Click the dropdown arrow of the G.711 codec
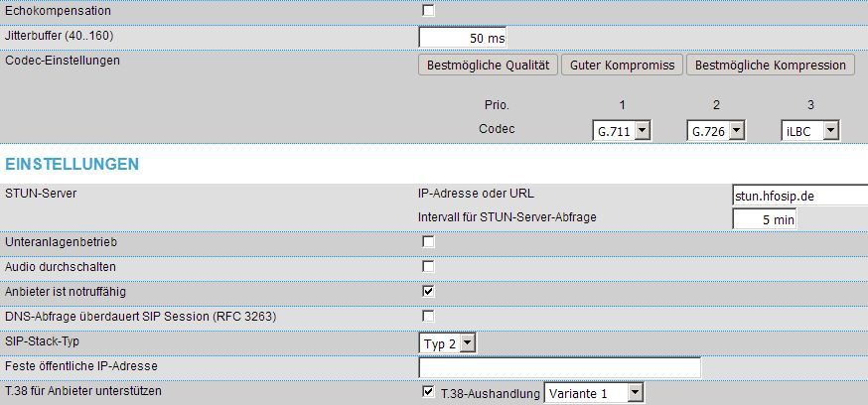The image size is (868, 405). click(642, 130)
